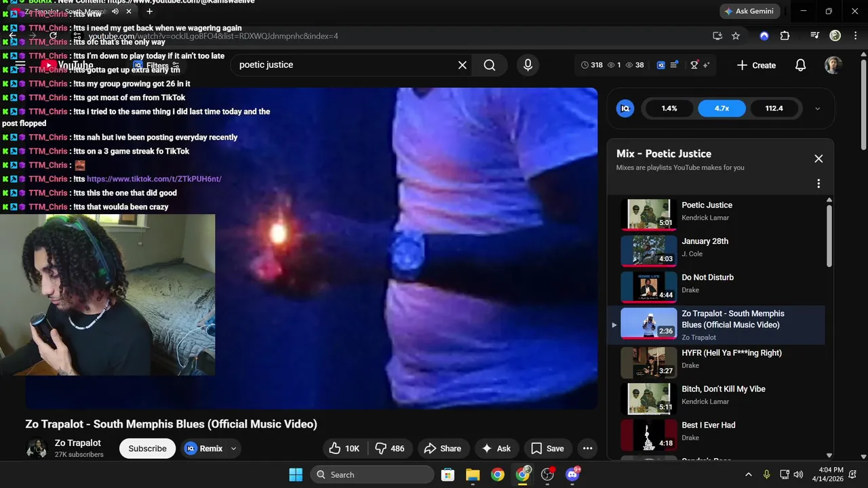This screenshot has height=488, width=868.
Task: Click the vidIQ Remix button
Action: tap(204, 448)
